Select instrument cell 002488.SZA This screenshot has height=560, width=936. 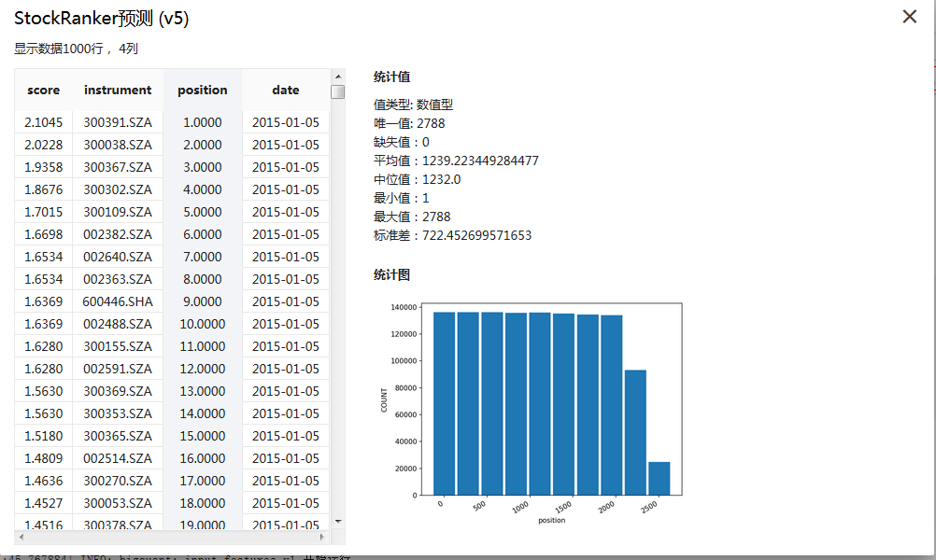(x=118, y=324)
